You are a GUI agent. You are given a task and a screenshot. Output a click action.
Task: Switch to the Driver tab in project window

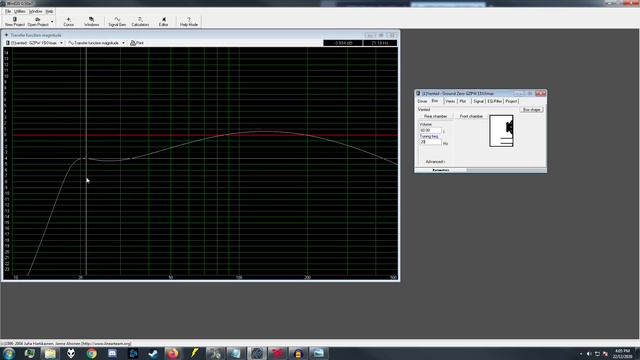(x=422, y=101)
